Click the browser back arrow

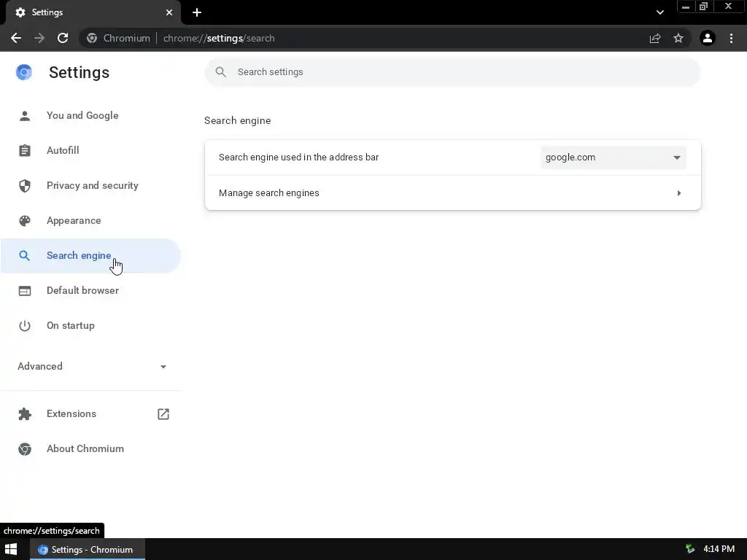pos(16,38)
